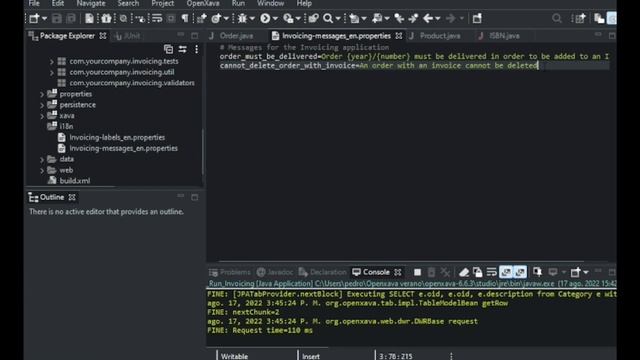640x360 pixels.
Task: Click the Run play button icon
Action: (265, 18)
